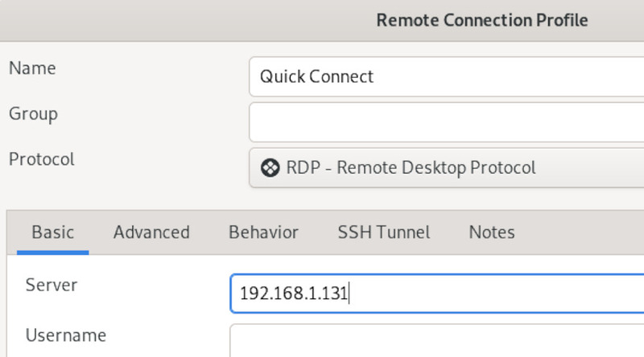The height and width of the screenshot is (357, 644).
Task: Click blank area below the Protocol label
Action: point(80,193)
